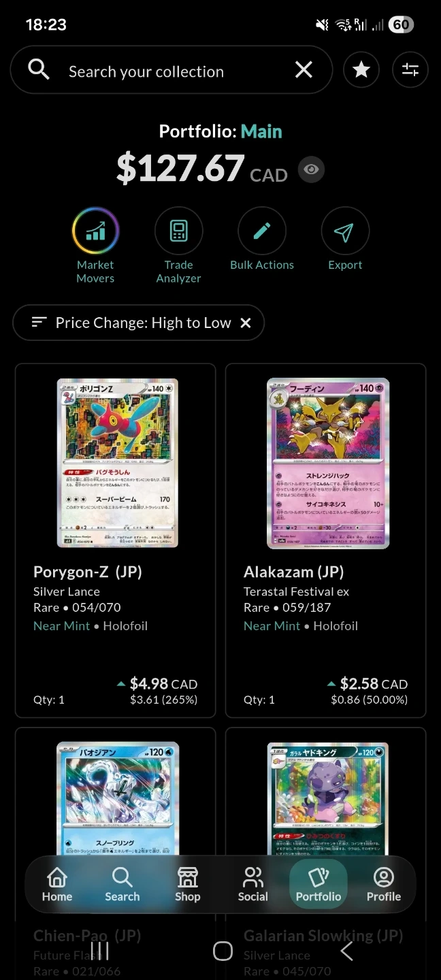Switch portfolio by tapping Main
The width and height of the screenshot is (441, 980).
coord(261,131)
